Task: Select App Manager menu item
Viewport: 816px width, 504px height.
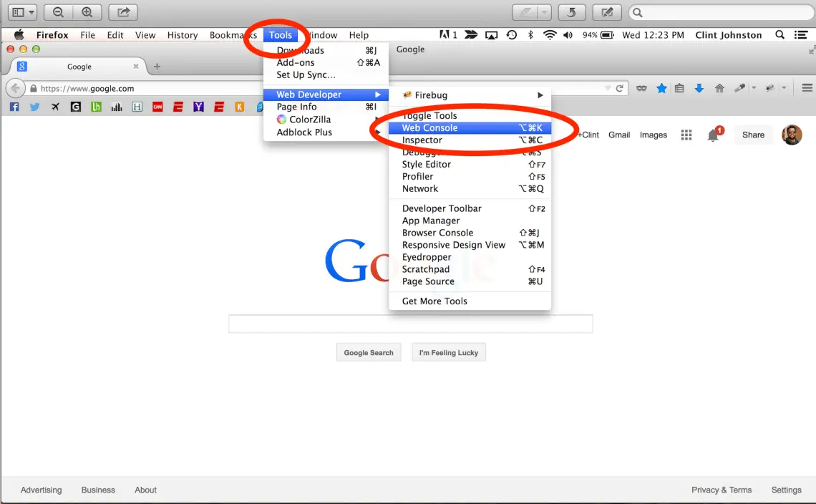Action: [x=470, y=220]
